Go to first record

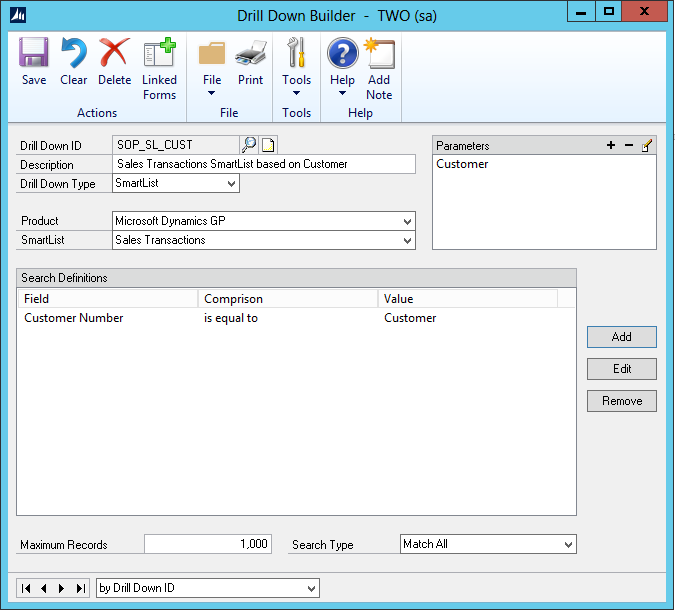point(26,588)
